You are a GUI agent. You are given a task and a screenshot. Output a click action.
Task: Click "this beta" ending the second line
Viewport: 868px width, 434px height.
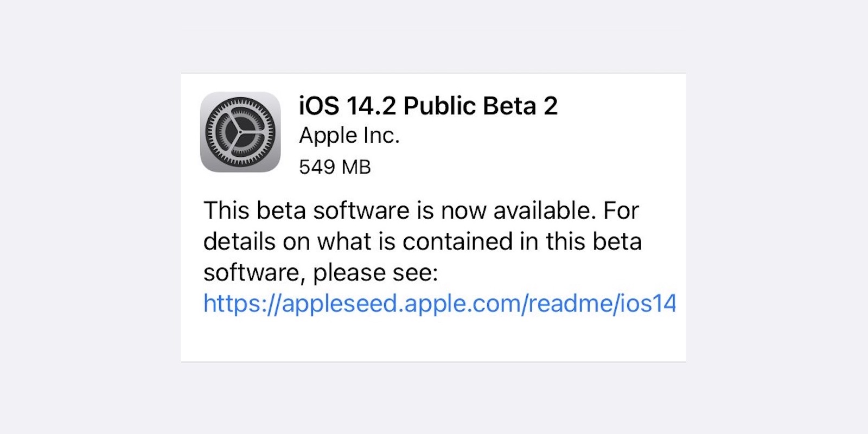pyautogui.click(x=593, y=241)
